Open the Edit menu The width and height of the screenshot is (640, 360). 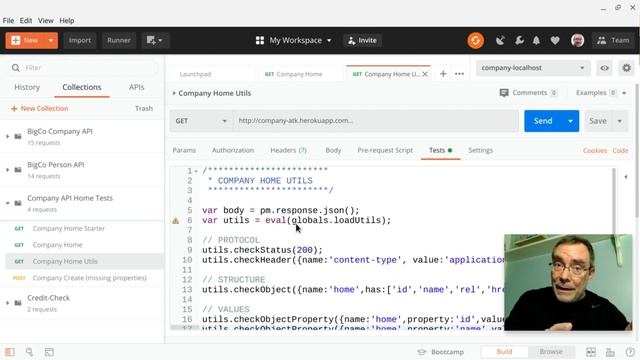tap(26, 20)
